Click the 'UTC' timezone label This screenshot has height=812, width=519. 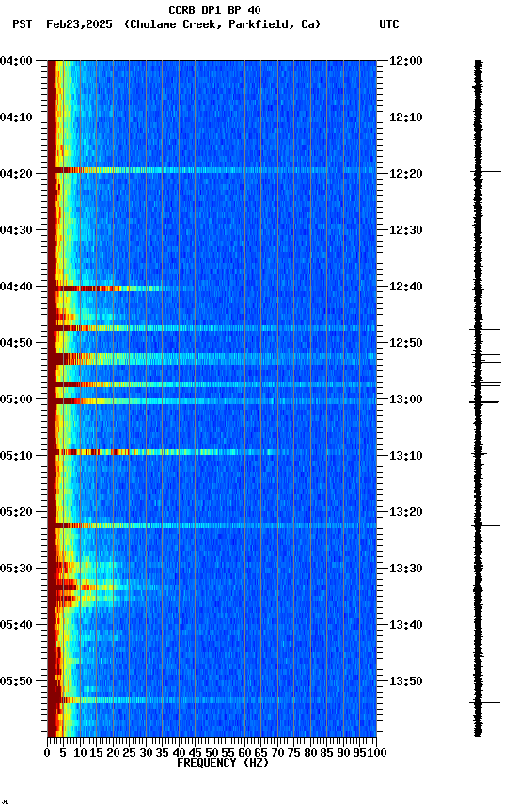coord(389,24)
